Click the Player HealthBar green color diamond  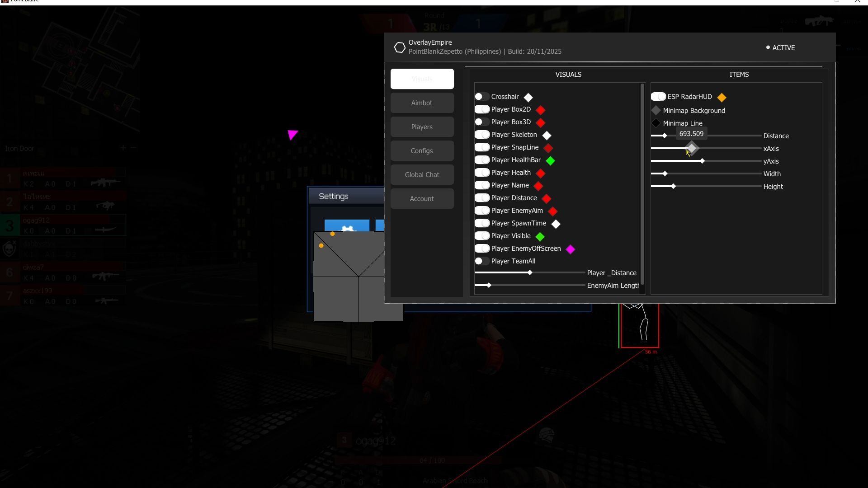[x=550, y=160]
